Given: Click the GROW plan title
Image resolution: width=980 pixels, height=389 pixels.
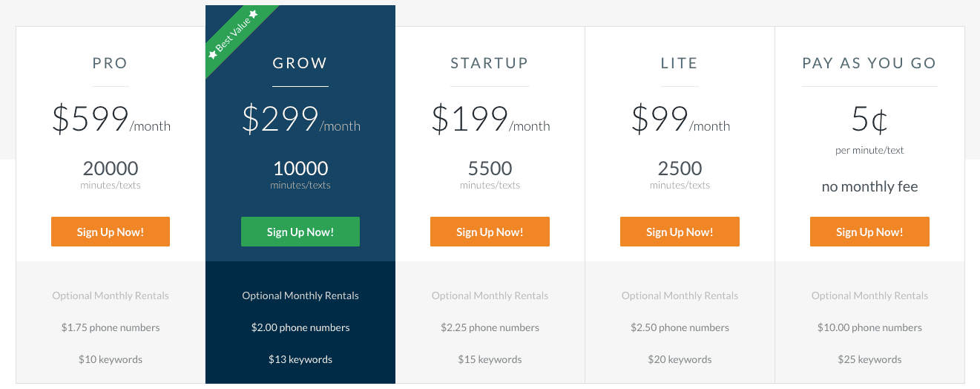Looking at the screenshot, I should coord(300,63).
